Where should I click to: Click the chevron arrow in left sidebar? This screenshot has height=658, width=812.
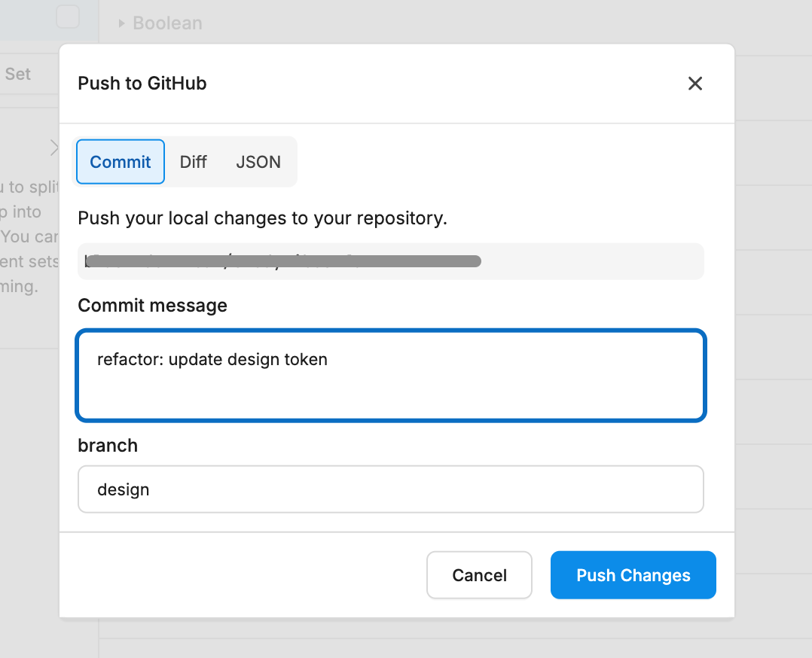pyautogui.click(x=54, y=148)
